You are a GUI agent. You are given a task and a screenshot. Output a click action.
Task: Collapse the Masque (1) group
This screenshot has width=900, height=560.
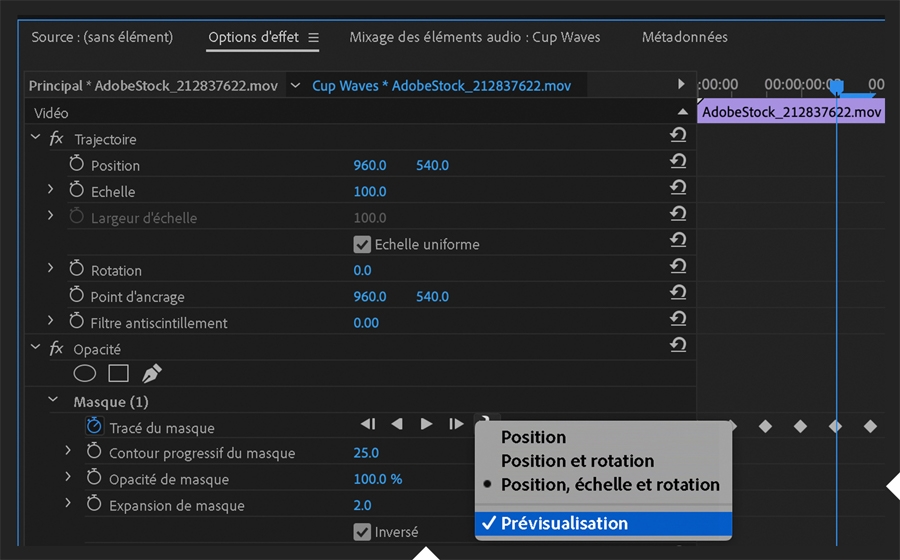(x=54, y=401)
